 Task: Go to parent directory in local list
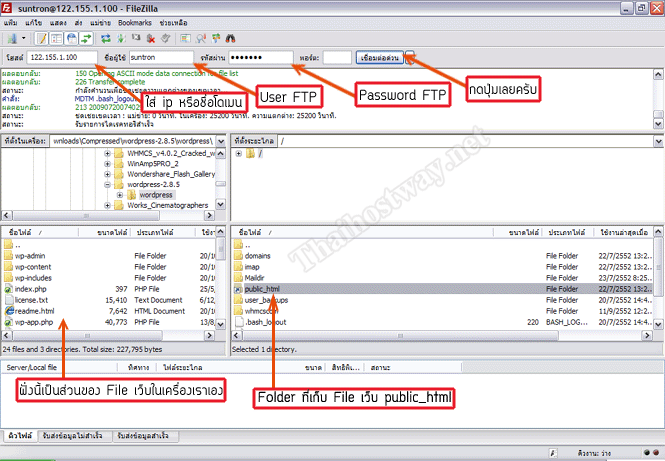[x=13, y=245]
